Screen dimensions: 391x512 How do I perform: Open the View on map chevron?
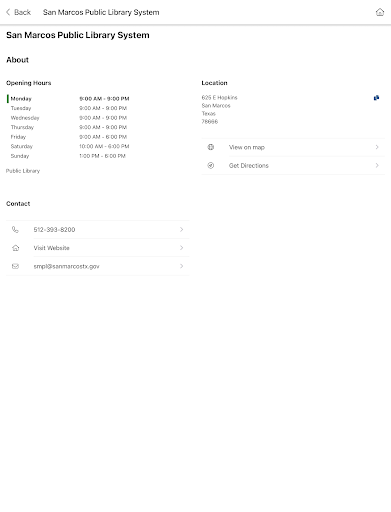pyautogui.click(x=377, y=147)
